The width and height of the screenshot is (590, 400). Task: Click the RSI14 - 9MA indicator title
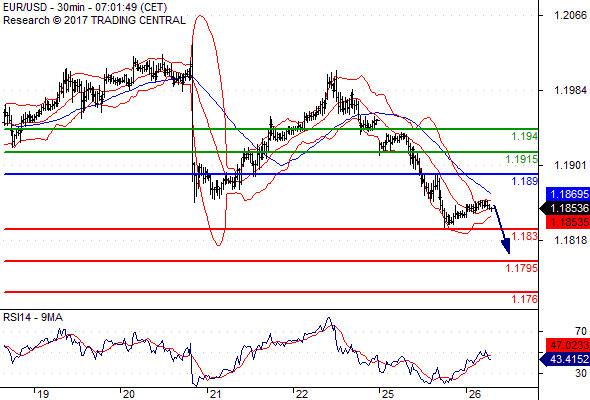(x=33, y=318)
